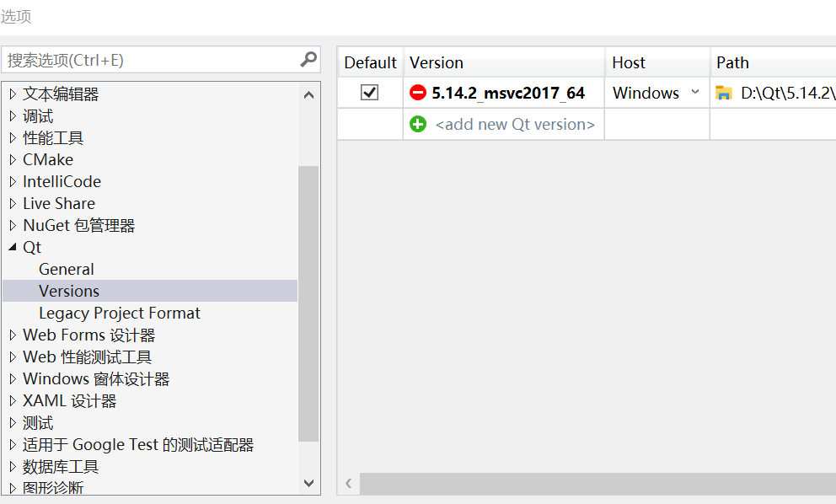The image size is (836, 504).
Task: Expand the Web Forms 设计器 section
Action: click(13, 335)
